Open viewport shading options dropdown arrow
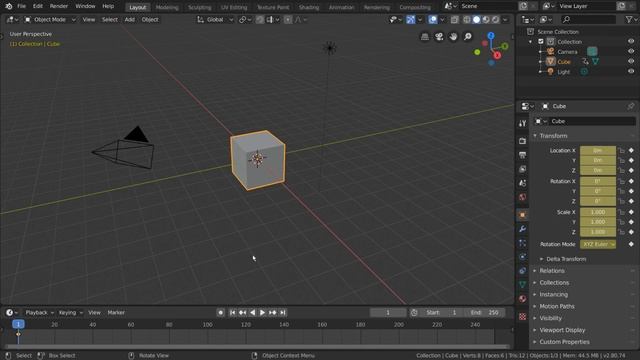This screenshot has height=360, width=640. tap(505, 20)
